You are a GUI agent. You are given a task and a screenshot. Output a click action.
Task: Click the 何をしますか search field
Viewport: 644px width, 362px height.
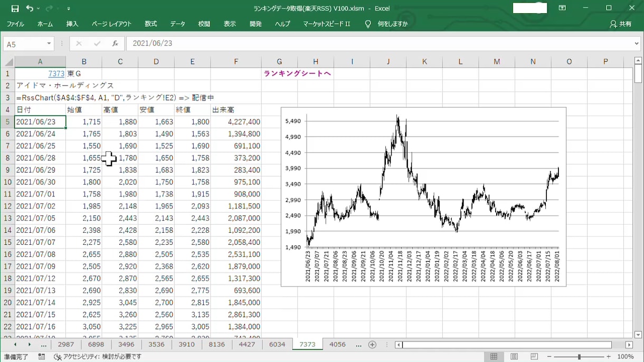(393, 24)
